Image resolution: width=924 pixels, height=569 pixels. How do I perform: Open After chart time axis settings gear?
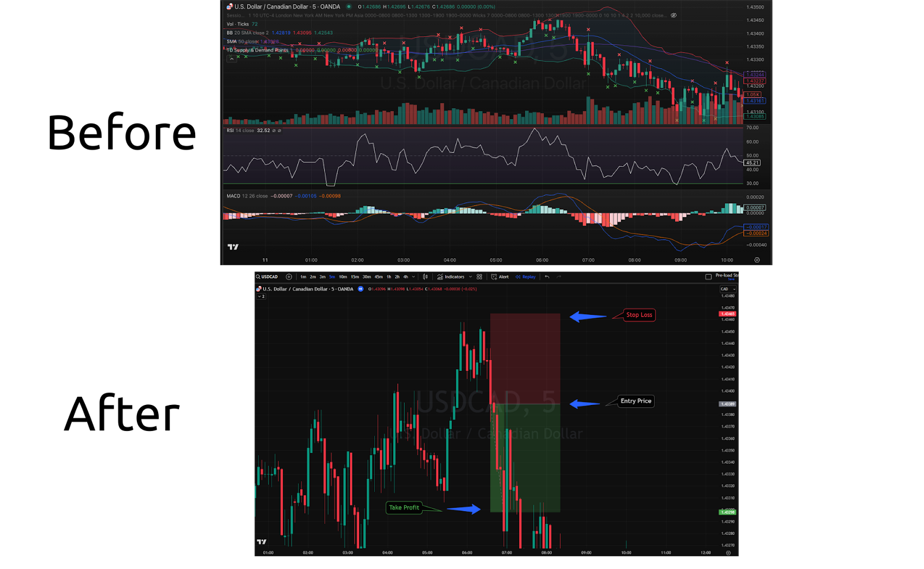[x=728, y=553]
